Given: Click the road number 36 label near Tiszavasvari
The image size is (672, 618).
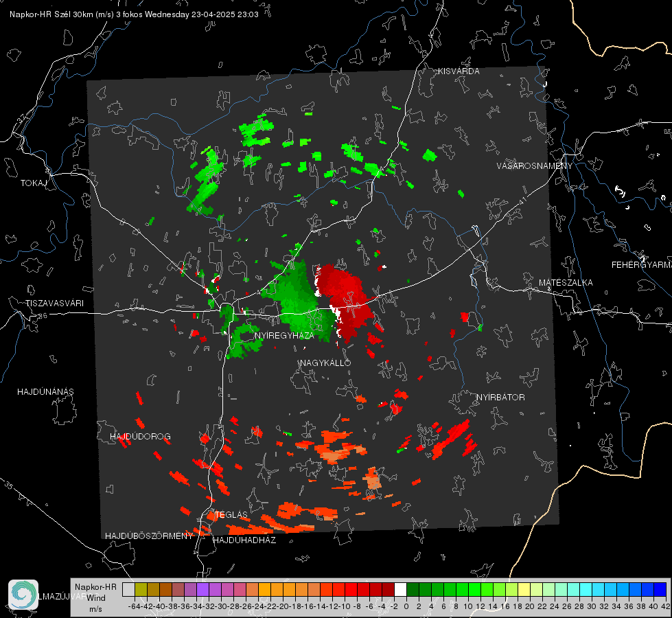Looking at the screenshot, I should [43, 316].
